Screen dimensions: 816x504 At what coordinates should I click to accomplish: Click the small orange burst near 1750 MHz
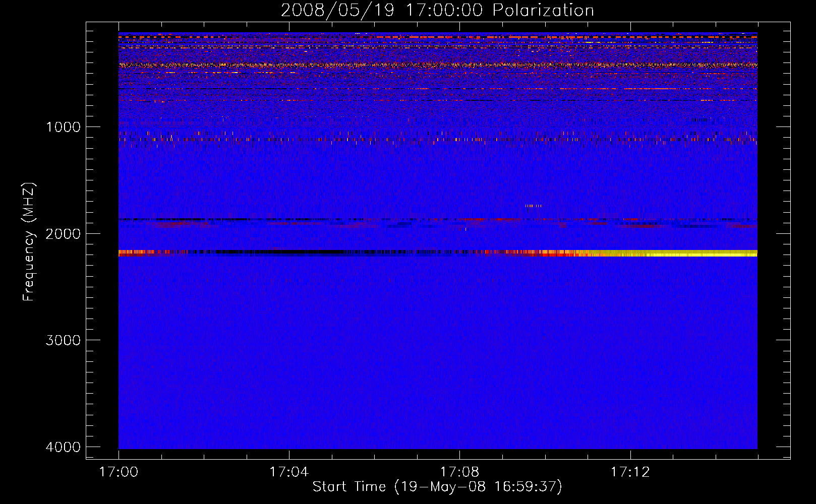pos(534,206)
